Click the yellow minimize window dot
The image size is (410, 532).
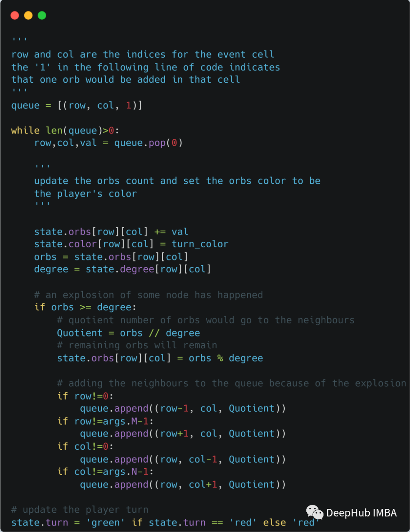[28, 15]
